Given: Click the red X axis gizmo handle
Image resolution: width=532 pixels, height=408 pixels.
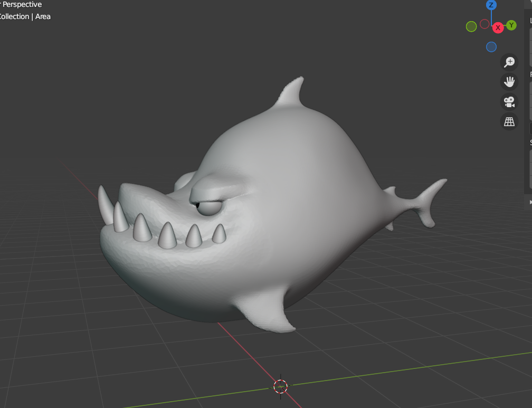Looking at the screenshot, I should coord(498,28).
